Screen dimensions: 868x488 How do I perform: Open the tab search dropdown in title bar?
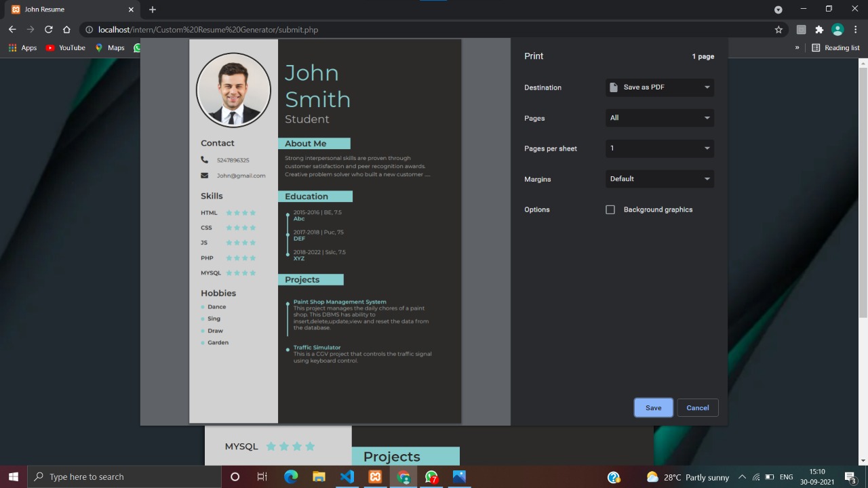coord(778,9)
